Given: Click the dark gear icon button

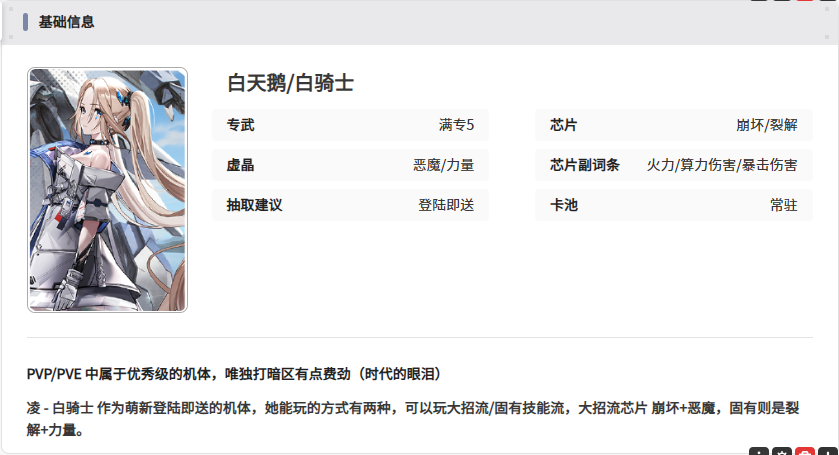Looking at the screenshot, I should 782,452.
